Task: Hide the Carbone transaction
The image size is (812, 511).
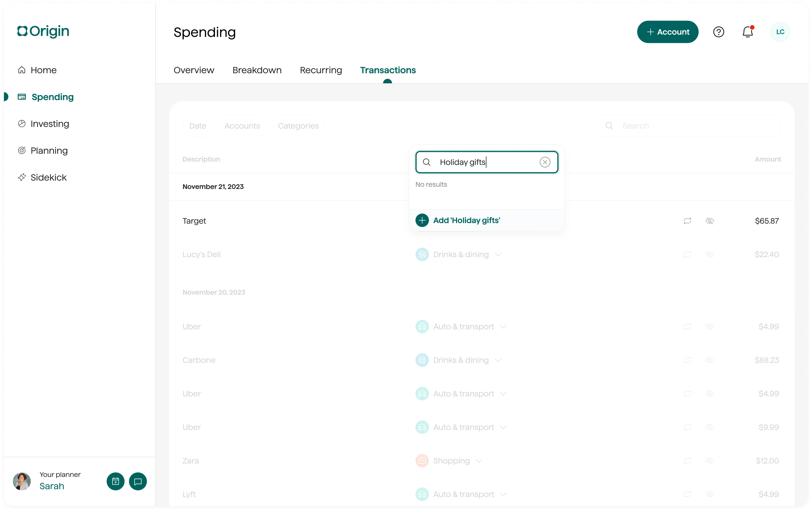Action: pyautogui.click(x=710, y=360)
